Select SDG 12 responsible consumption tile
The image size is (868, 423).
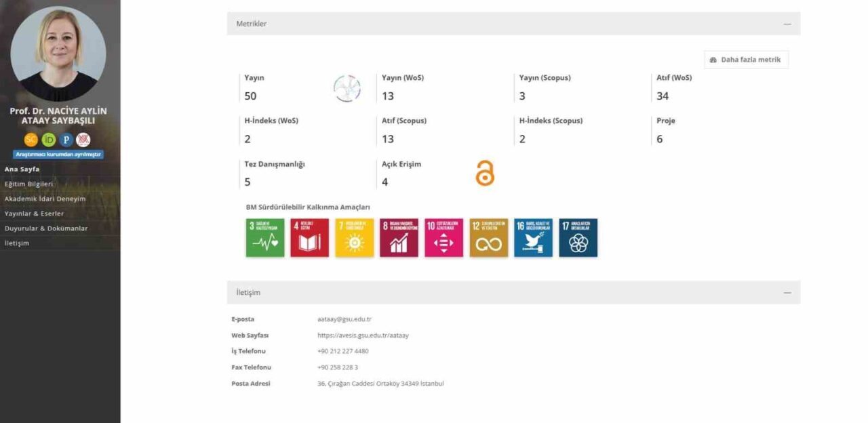[488, 238]
